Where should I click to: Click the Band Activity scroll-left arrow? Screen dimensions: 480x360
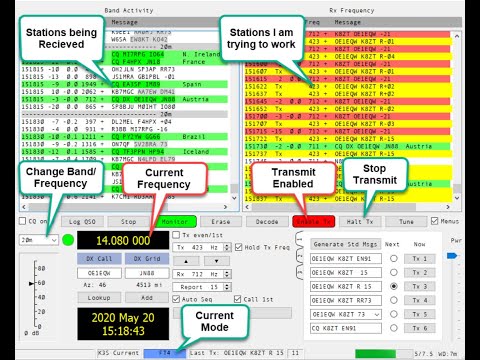(24, 207)
